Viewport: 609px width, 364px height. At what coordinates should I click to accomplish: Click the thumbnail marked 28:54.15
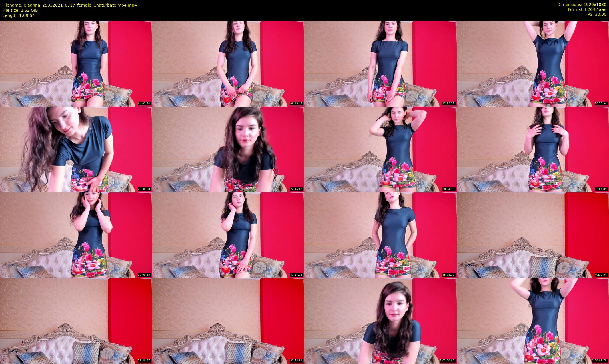tap(380, 149)
